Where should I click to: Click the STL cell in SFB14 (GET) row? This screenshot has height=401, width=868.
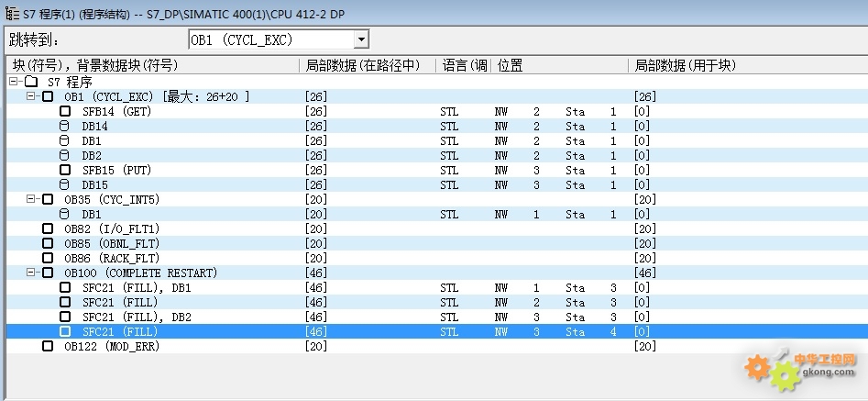point(449,111)
